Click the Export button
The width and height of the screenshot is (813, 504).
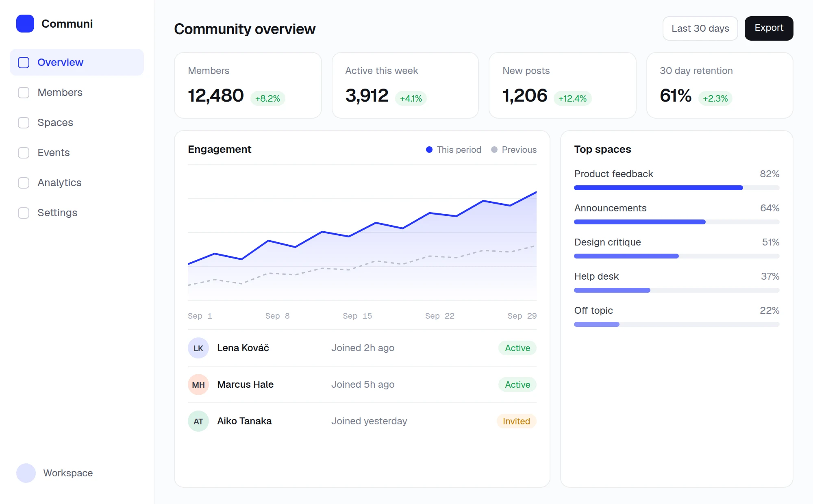point(769,28)
